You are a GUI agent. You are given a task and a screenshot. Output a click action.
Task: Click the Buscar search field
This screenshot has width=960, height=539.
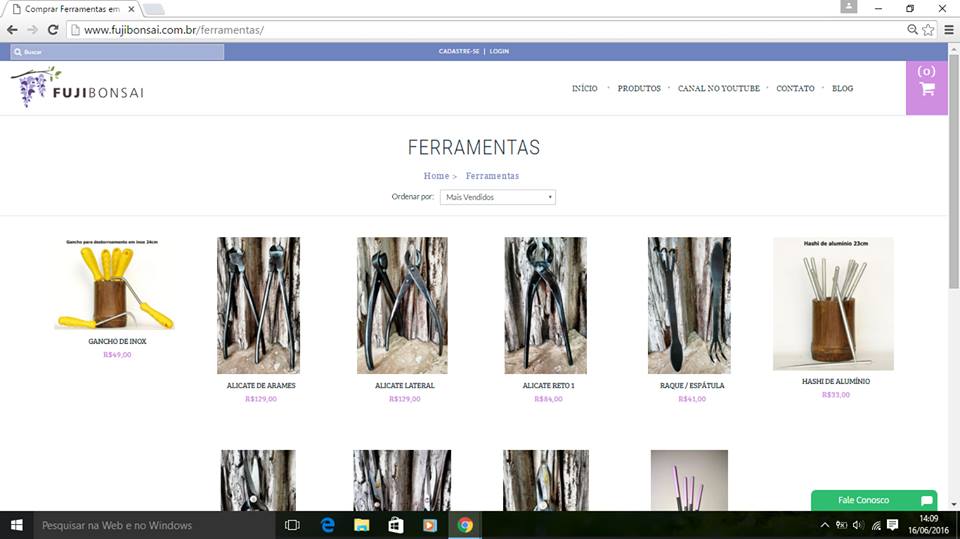[x=118, y=51]
